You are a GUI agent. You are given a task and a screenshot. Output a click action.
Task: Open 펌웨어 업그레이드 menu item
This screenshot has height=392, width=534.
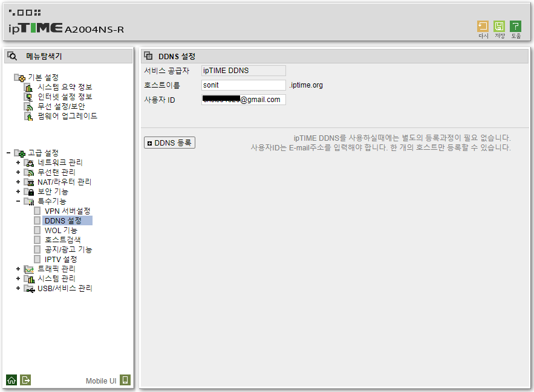68,116
